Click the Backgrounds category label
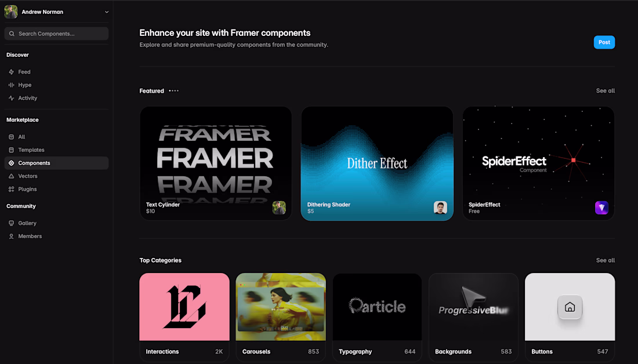Screen dimensions: 638x364 tap(454, 352)
